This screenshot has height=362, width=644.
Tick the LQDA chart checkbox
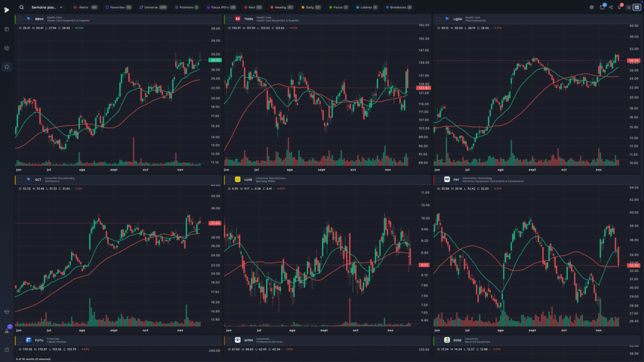tap(438, 19)
